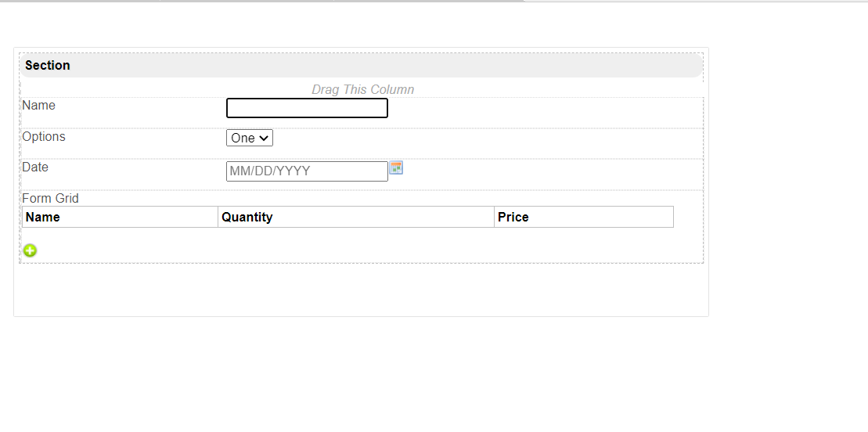Viewport: 868px width, 432px height.
Task: Click the Price column header
Action: (x=513, y=218)
